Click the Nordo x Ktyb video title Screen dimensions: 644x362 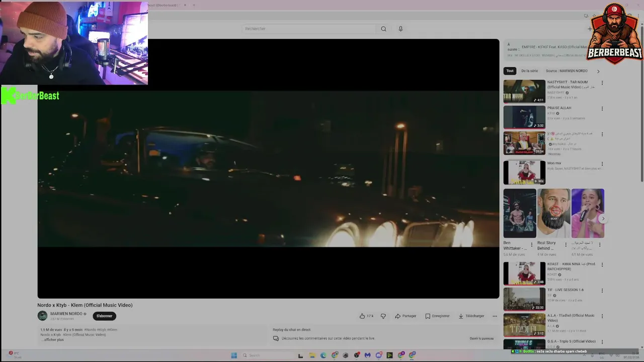pos(85,305)
